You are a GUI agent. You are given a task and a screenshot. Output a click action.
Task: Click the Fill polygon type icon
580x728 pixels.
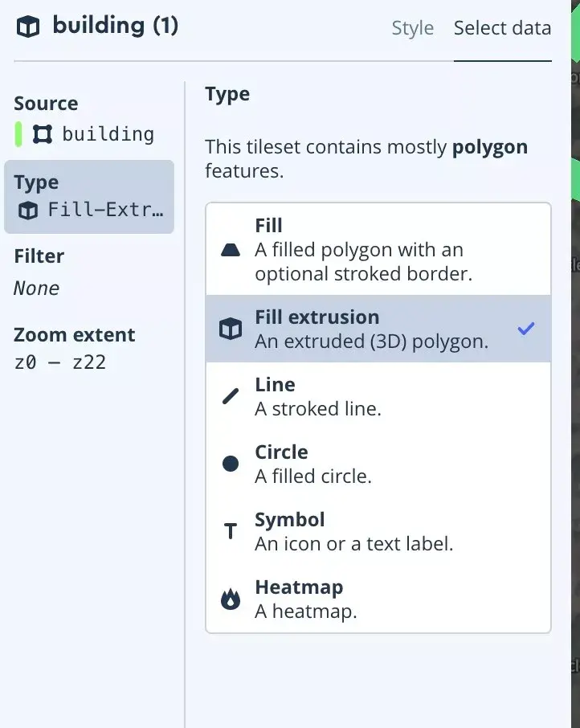[231, 250]
